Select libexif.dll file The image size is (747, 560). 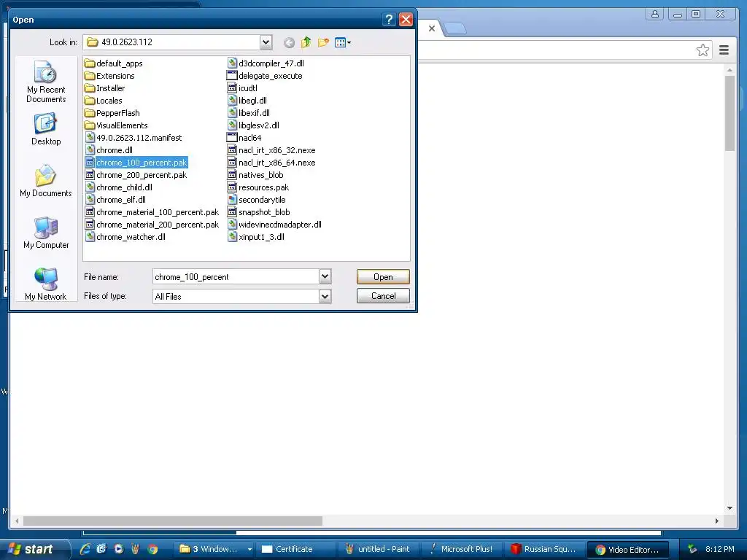tap(249, 113)
